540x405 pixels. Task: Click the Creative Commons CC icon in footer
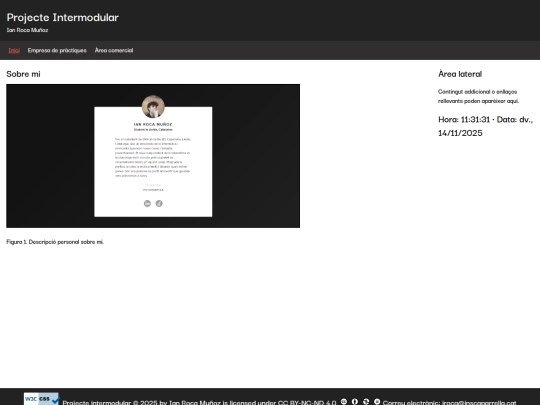pyautogui.click(x=344, y=402)
